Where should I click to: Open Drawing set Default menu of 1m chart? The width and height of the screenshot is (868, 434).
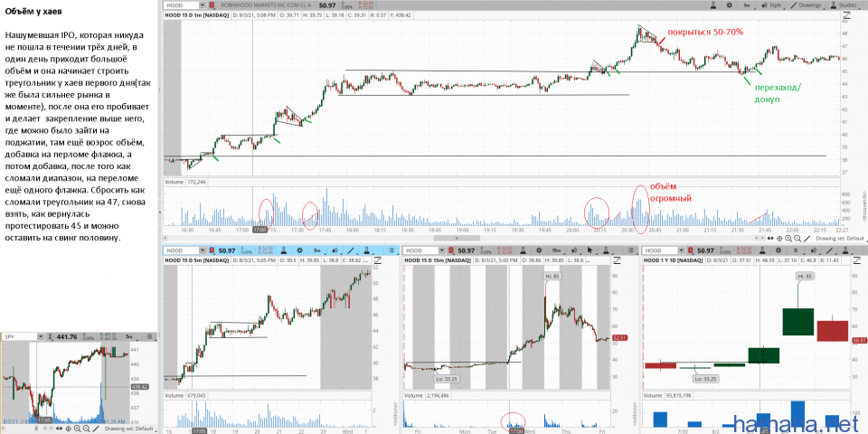[840, 239]
